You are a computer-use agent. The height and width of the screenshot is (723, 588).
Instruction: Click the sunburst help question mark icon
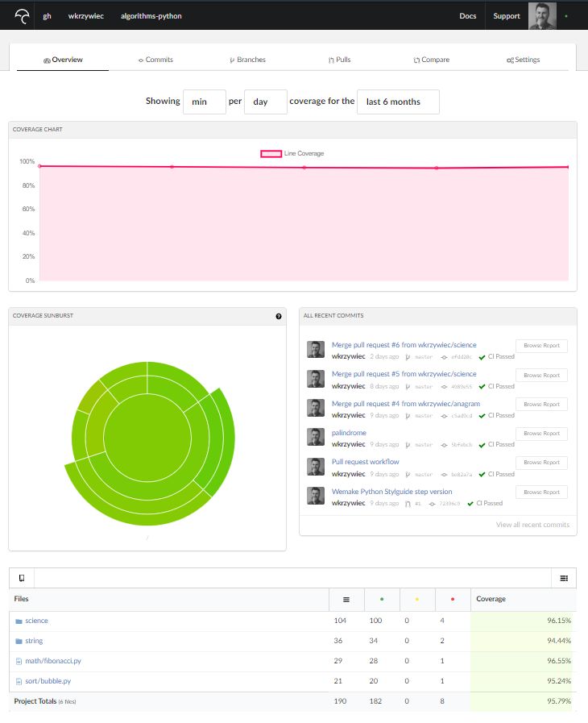[x=279, y=316]
